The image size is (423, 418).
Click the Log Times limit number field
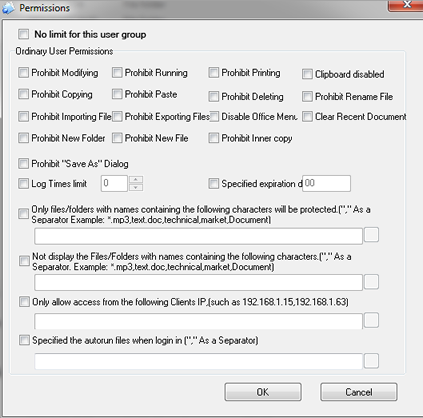114,183
